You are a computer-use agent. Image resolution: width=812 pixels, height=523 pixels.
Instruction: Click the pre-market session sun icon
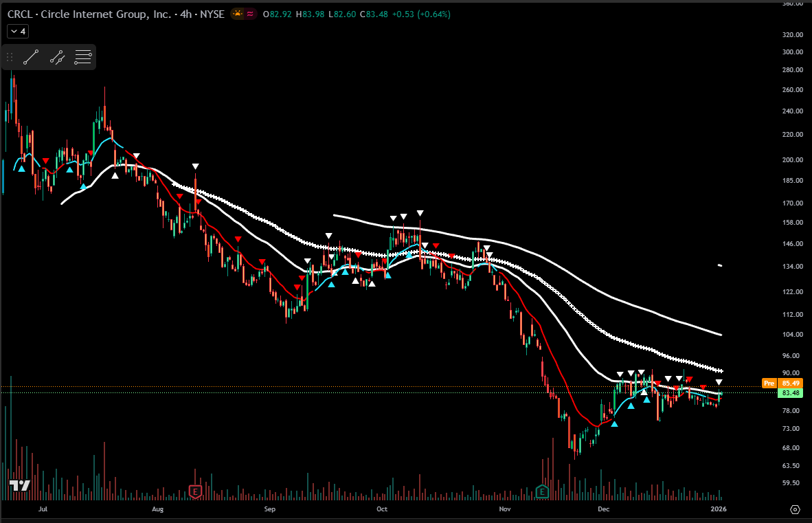click(x=237, y=14)
